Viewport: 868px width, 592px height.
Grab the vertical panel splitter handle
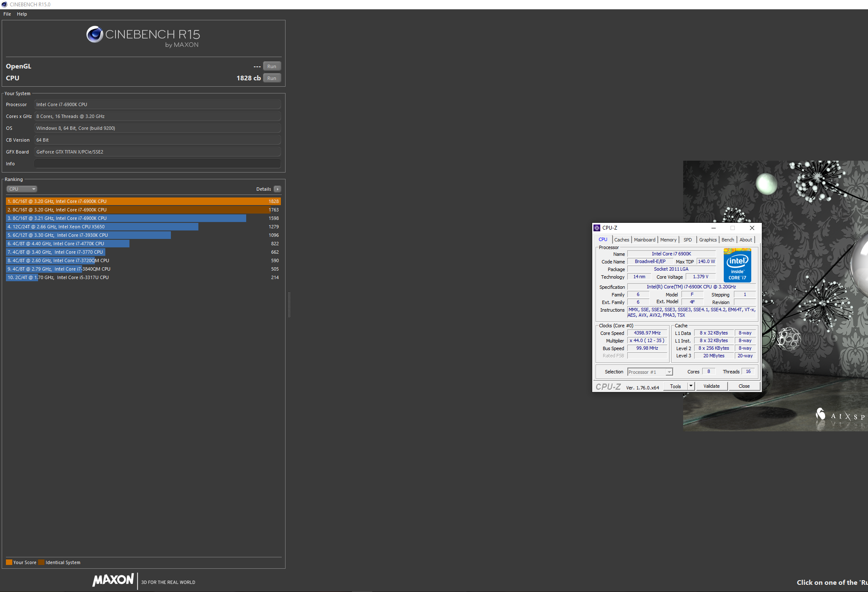click(x=289, y=304)
